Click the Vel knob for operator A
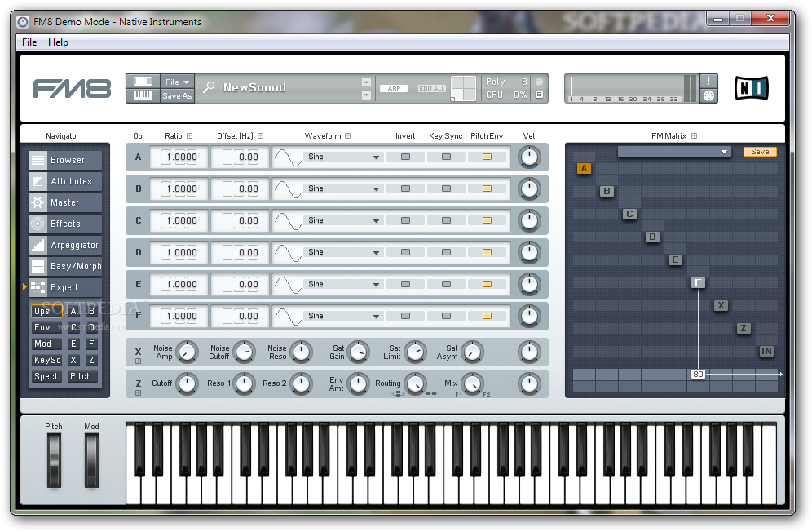Screen dimensions: 812x532 tap(529, 157)
